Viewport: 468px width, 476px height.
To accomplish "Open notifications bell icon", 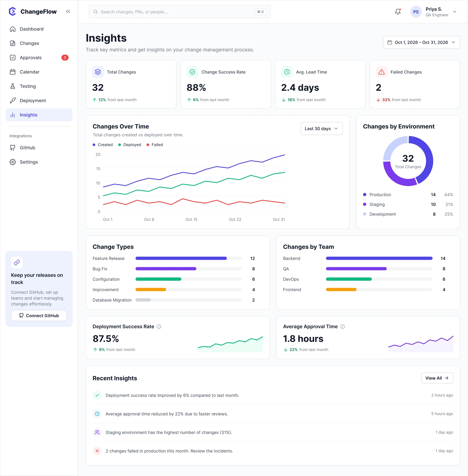I will (398, 11).
